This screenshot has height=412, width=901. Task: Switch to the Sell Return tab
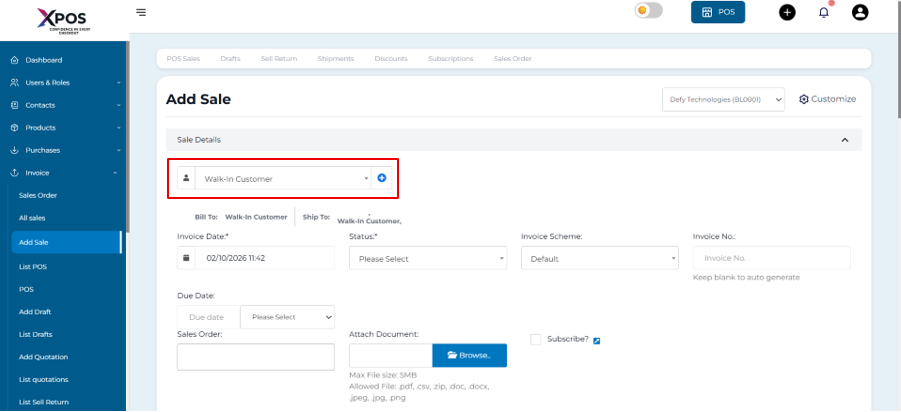click(x=279, y=59)
